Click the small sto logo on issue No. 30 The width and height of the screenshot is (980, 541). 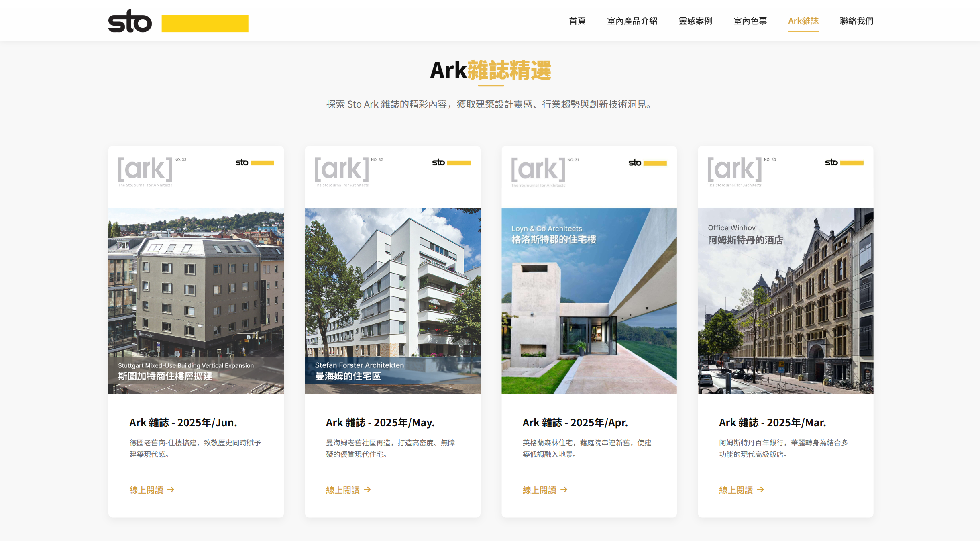click(x=831, y=162)
